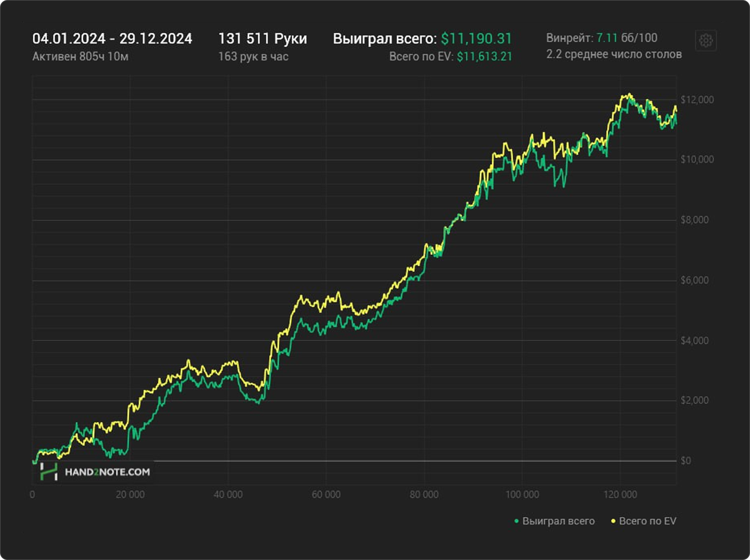750x560 pixels.
Task: Click the $4,000 y-axis label
Action: click(x=694, y=340)
